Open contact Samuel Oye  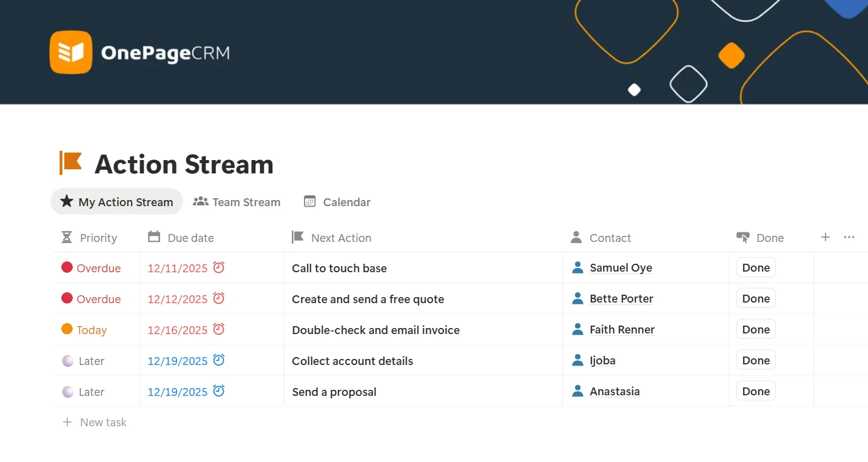621,267
